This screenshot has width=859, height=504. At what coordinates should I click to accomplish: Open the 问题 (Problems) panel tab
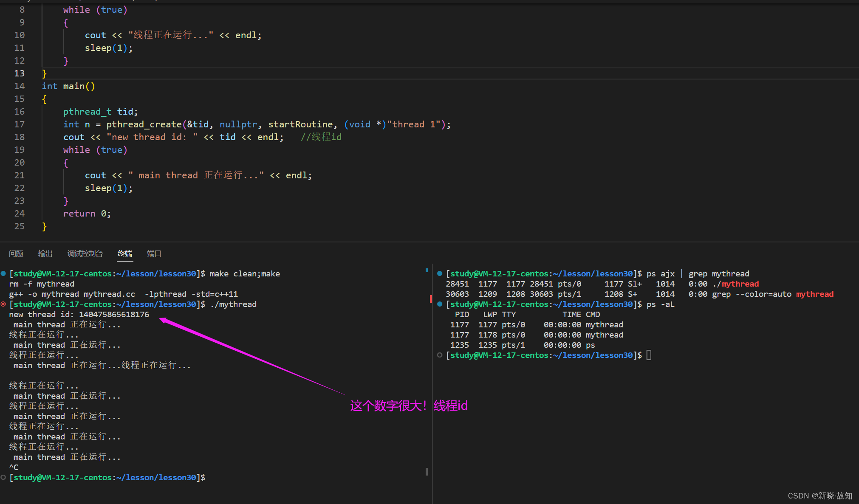click(x=16, y=253)
